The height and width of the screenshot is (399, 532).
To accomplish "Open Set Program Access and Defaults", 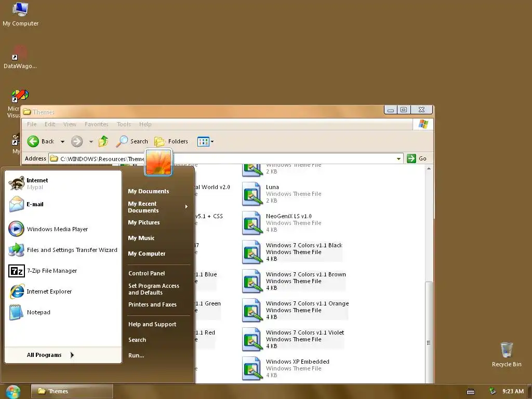I will 154,289.
